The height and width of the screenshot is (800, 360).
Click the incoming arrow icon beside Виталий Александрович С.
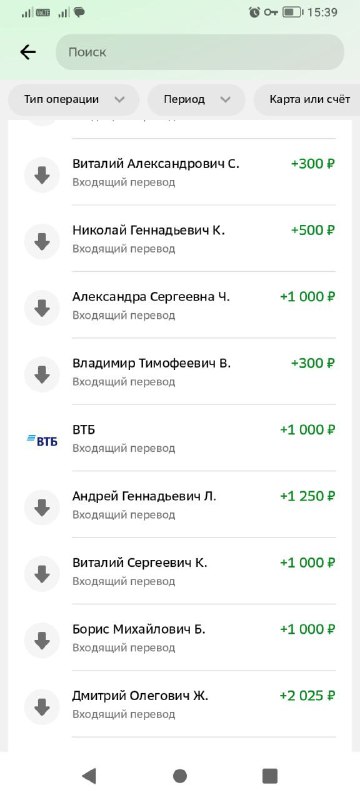[x=42, y=175]
